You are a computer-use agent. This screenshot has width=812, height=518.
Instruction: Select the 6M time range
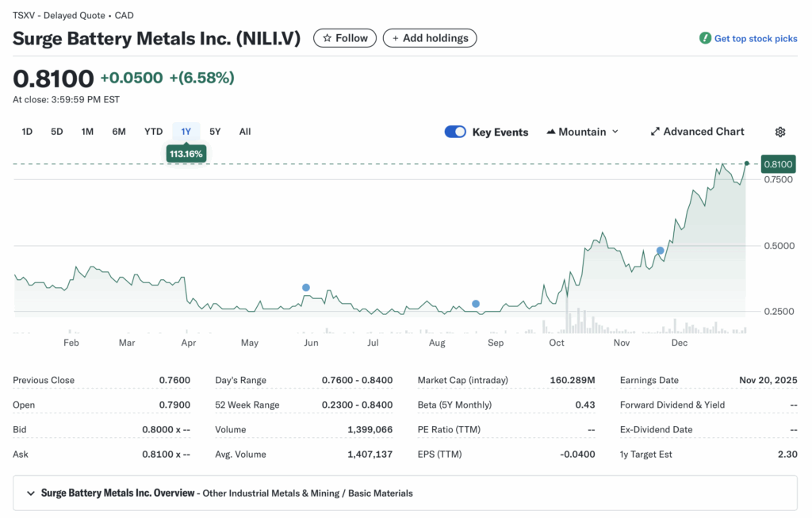pyautogui.click(x=119, y=132)
